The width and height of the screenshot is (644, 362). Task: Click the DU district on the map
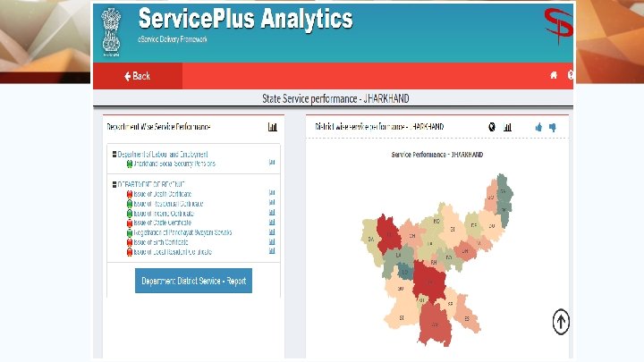point(492,226)
